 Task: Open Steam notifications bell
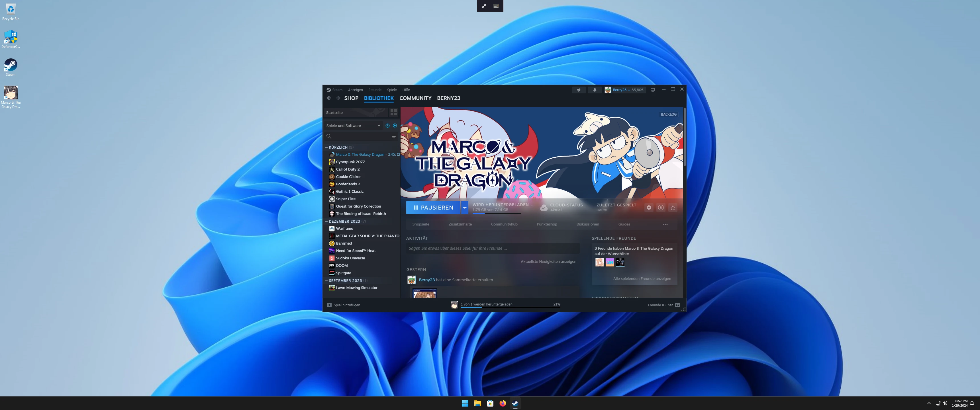595,90
